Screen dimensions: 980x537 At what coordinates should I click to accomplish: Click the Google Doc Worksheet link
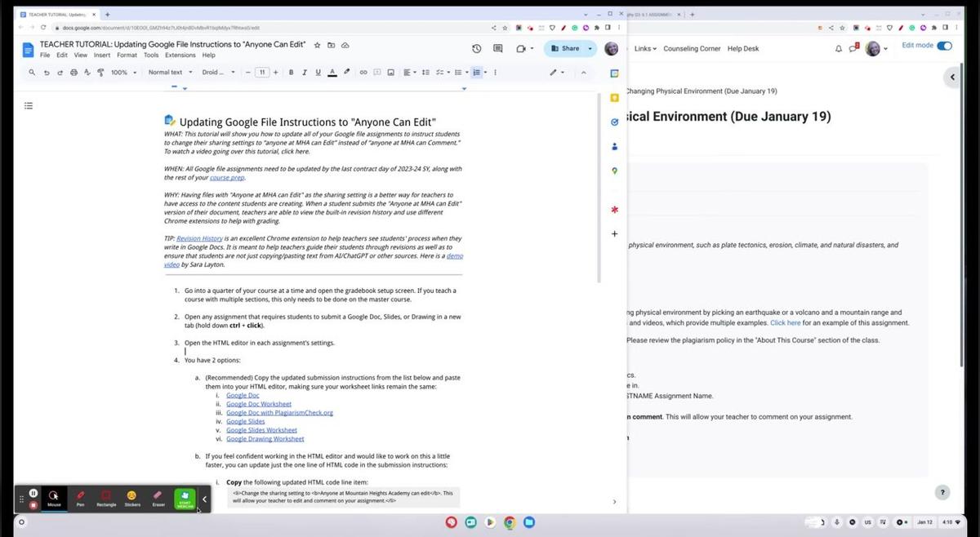[x=259, y=404]
